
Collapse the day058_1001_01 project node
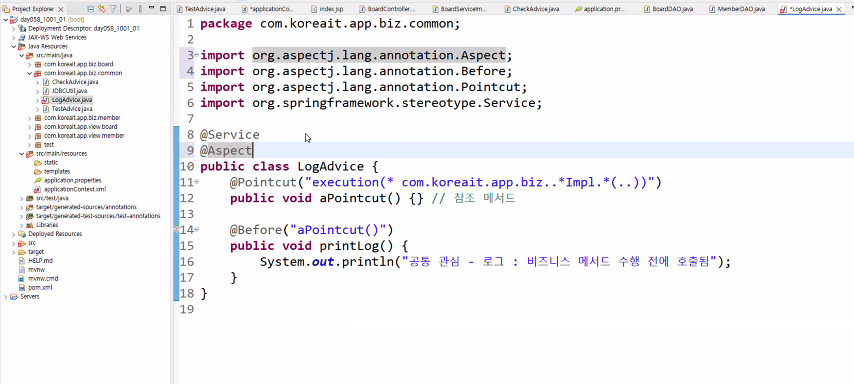click(x=5, y=20)
